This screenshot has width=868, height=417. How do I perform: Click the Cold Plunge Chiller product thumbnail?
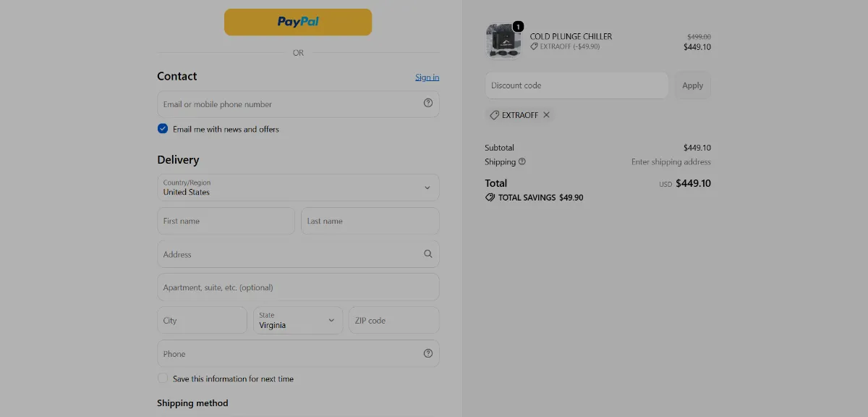[x=503, y=41]
